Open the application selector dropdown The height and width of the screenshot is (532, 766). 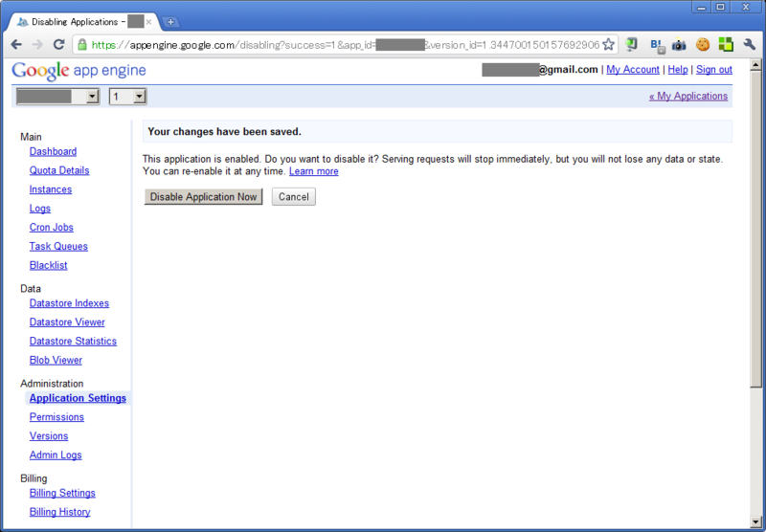pyautogui.click(x=57, y=97)
